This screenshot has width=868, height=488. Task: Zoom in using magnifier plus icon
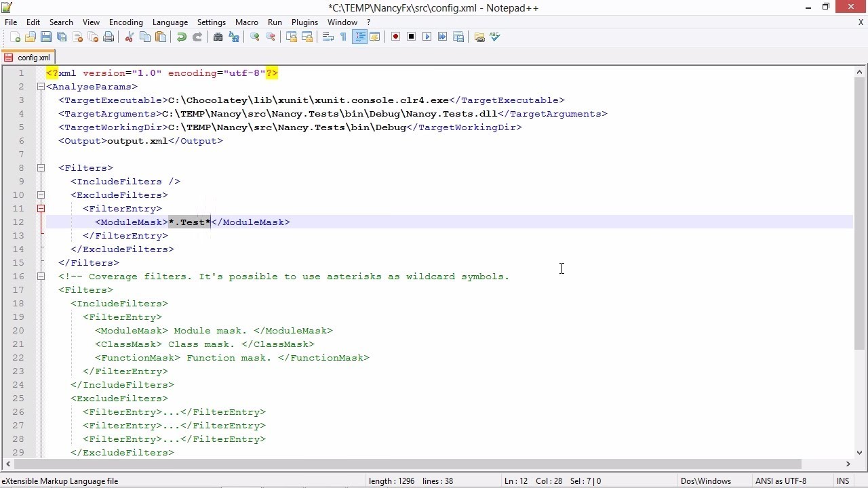(255, 37)
